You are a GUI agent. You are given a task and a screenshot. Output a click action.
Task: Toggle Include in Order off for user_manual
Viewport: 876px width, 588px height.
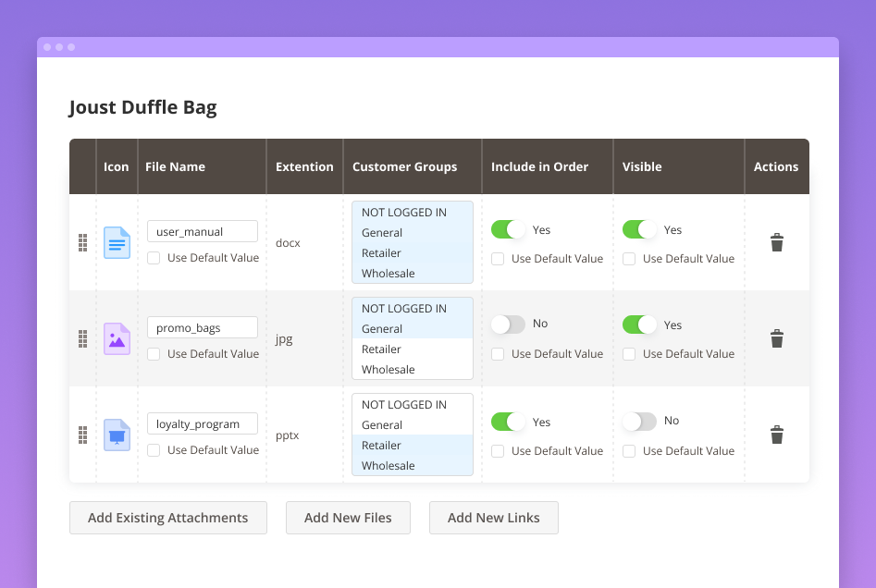pyautogui.click(x=508, y=229)
